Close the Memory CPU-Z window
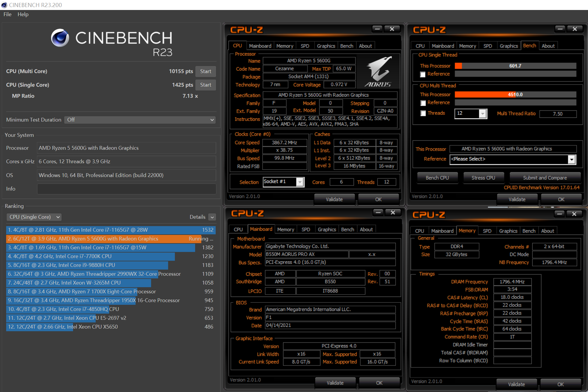 coord(574,214)
